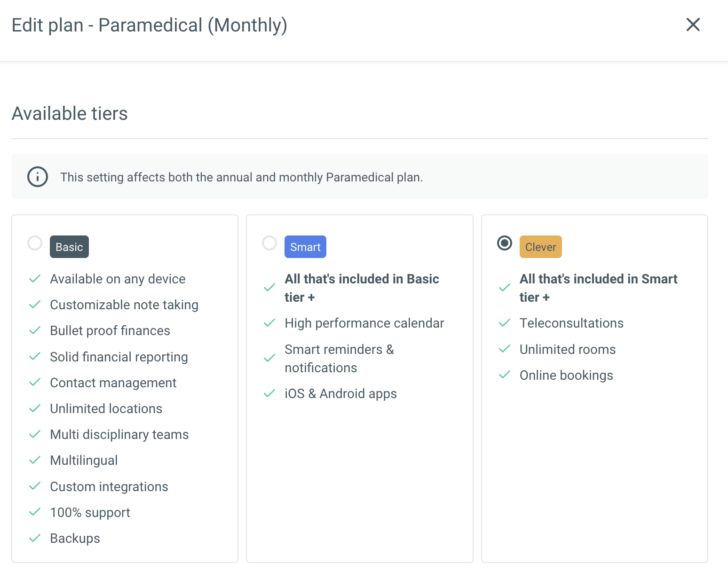Click the Unlimited rooms feature text
The width and height of the screenshot is (728, 579).
pos(568,349)
